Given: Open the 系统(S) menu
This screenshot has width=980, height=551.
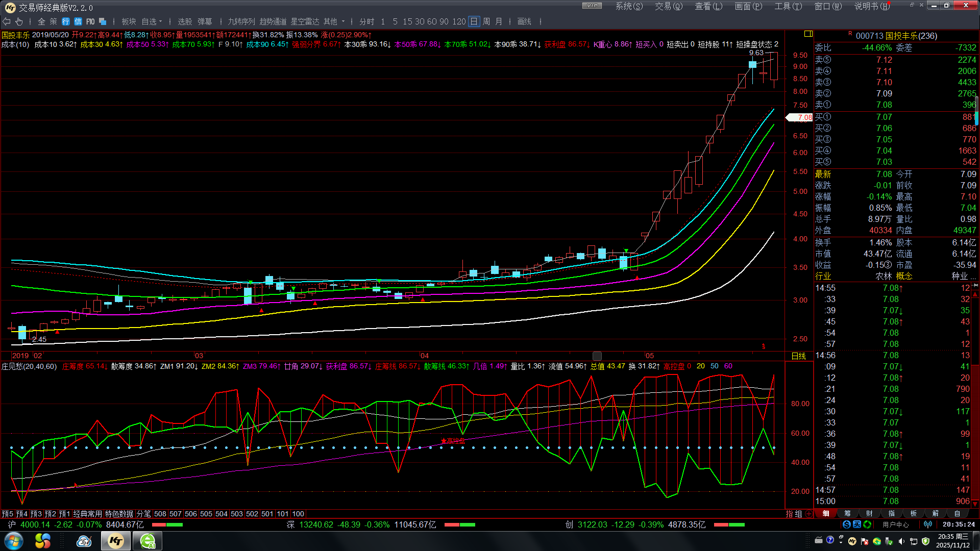Looking at the screenshot, I should coord(628,6).
